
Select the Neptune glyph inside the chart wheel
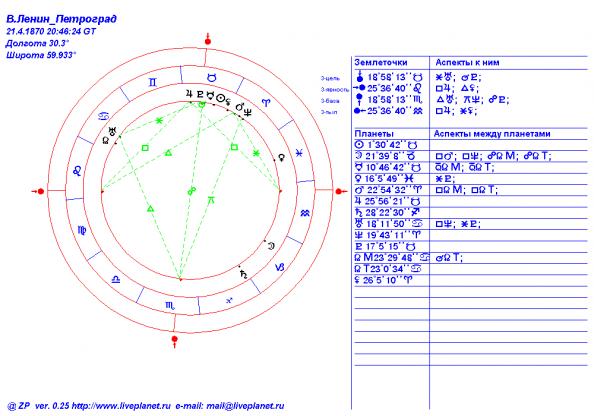[x=248, y=112]
